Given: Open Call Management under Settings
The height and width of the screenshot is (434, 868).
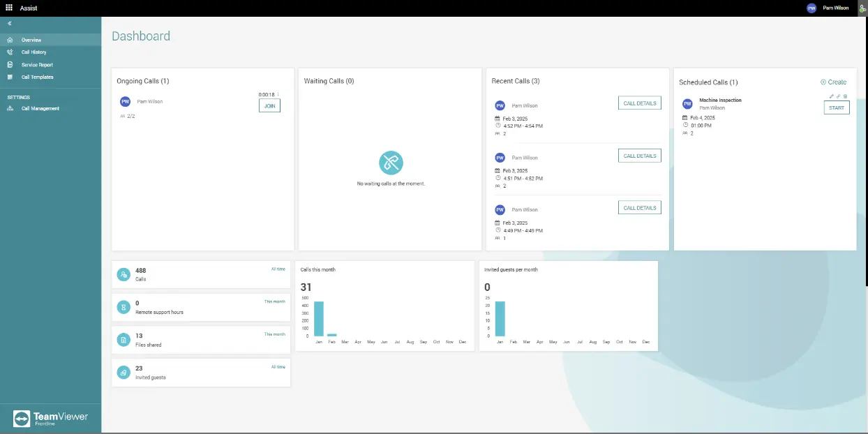Looking at the screenshot, I should pyautogui.click(x=50, y=109).
